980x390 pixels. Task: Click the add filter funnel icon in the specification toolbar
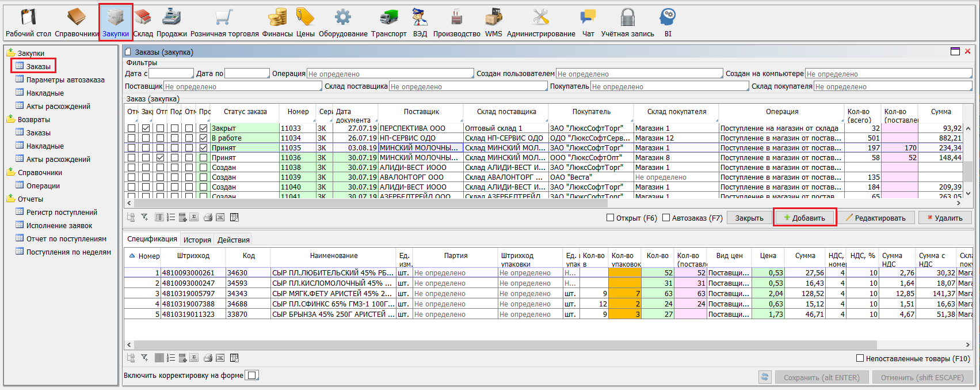(144, 358)
